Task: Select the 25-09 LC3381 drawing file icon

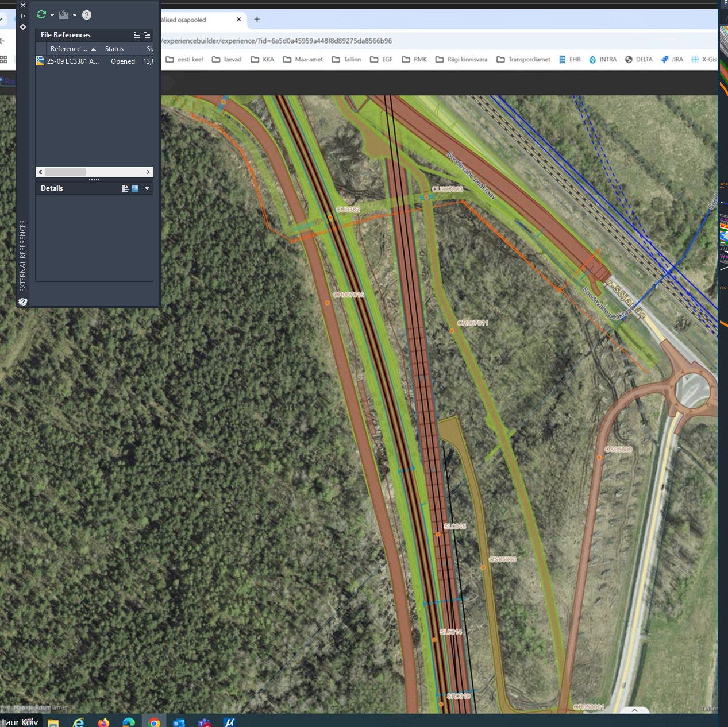Action: click(40, 61)
